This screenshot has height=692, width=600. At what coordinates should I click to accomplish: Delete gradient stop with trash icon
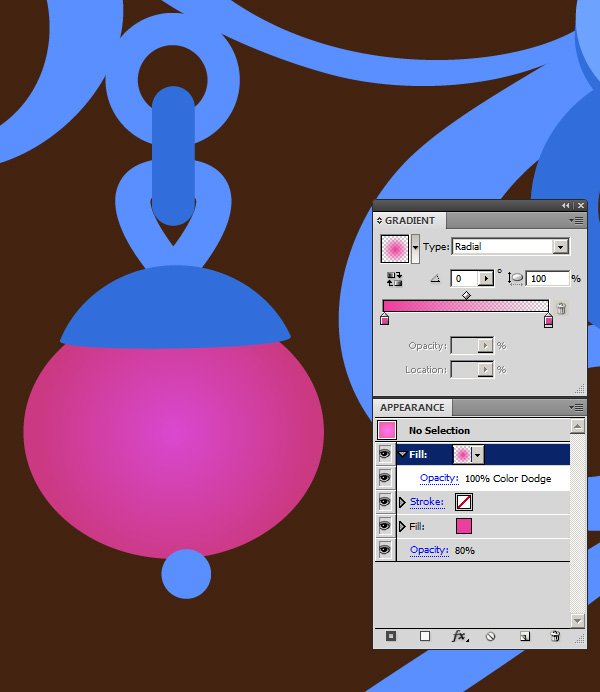pos(562,309)
